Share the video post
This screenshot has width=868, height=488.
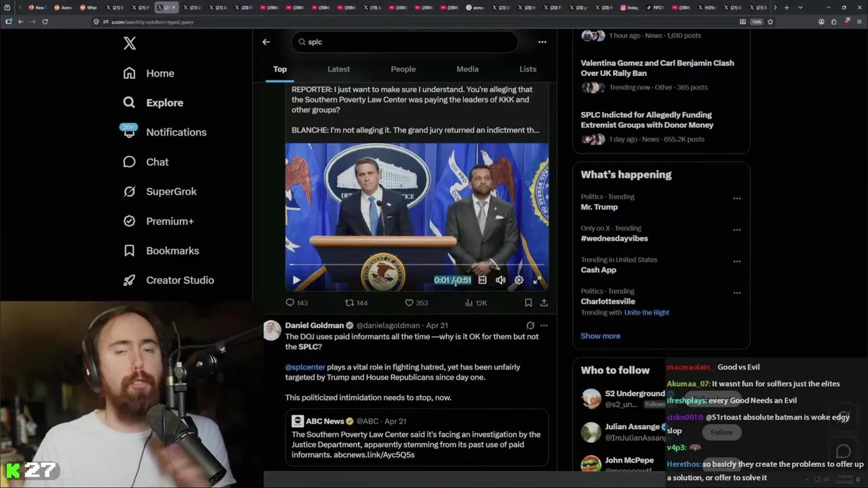[x=544, y=303]
